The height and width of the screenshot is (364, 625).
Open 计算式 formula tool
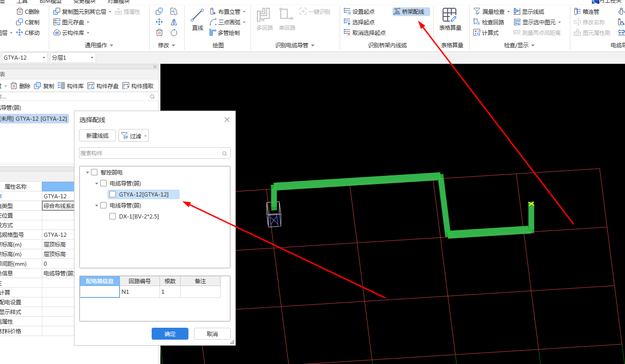[x=486, y=33]
